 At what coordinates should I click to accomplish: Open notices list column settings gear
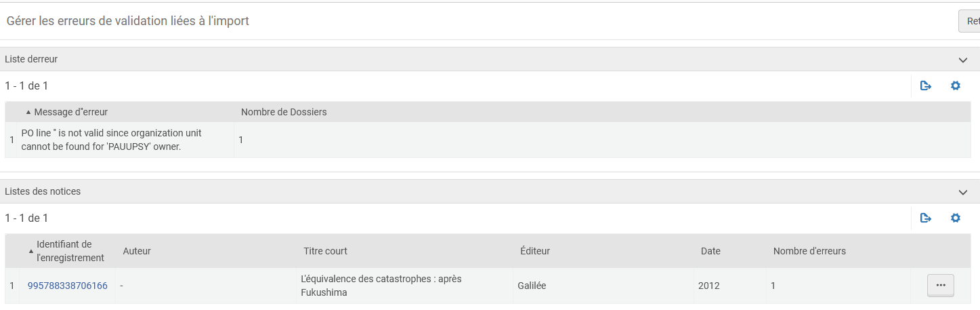point(956,218)
